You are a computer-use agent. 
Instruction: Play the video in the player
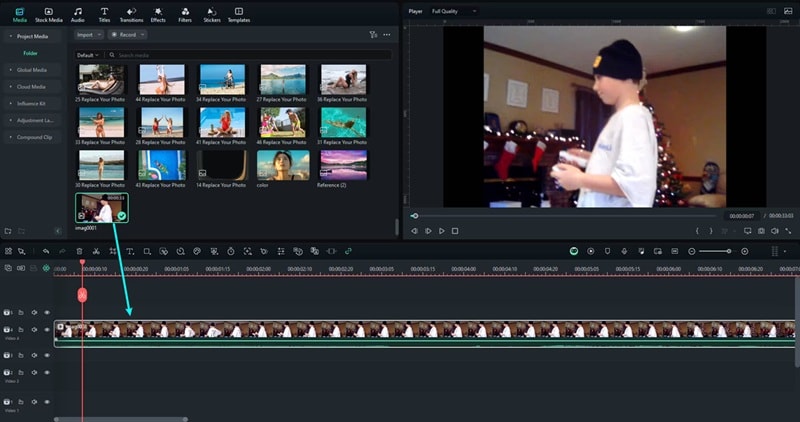tap(441, 231)
